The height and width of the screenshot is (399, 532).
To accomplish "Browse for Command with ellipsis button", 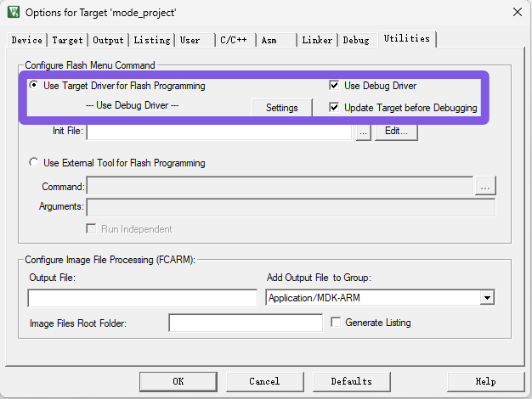I will (485, 186).
